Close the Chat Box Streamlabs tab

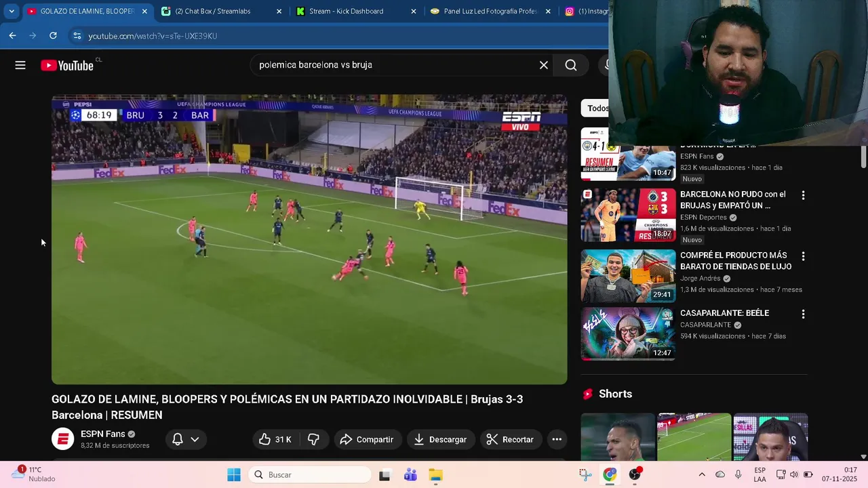point(279,11)
